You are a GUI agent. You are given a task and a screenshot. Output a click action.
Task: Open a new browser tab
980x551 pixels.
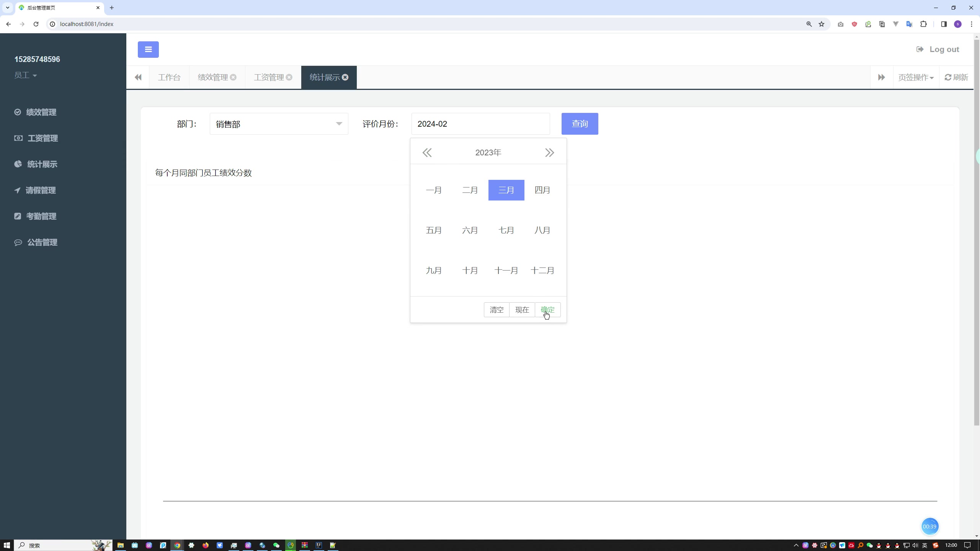(x=112, y=8)
